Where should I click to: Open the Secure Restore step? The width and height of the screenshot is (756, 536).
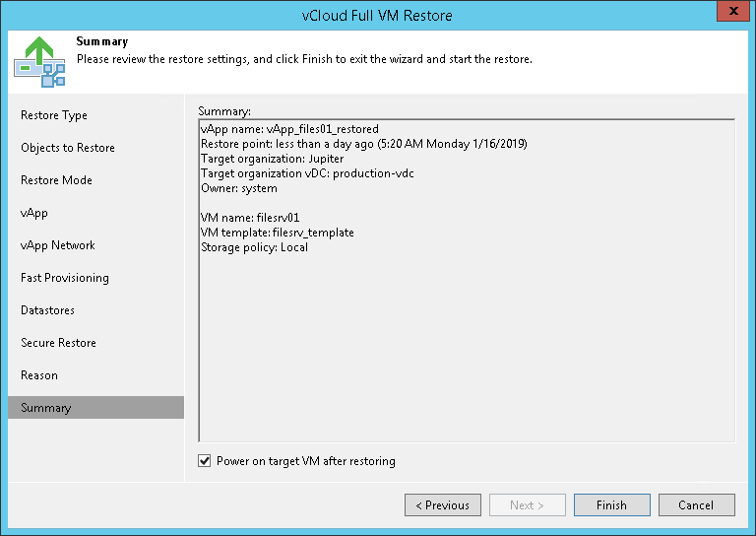coord(58,343)
